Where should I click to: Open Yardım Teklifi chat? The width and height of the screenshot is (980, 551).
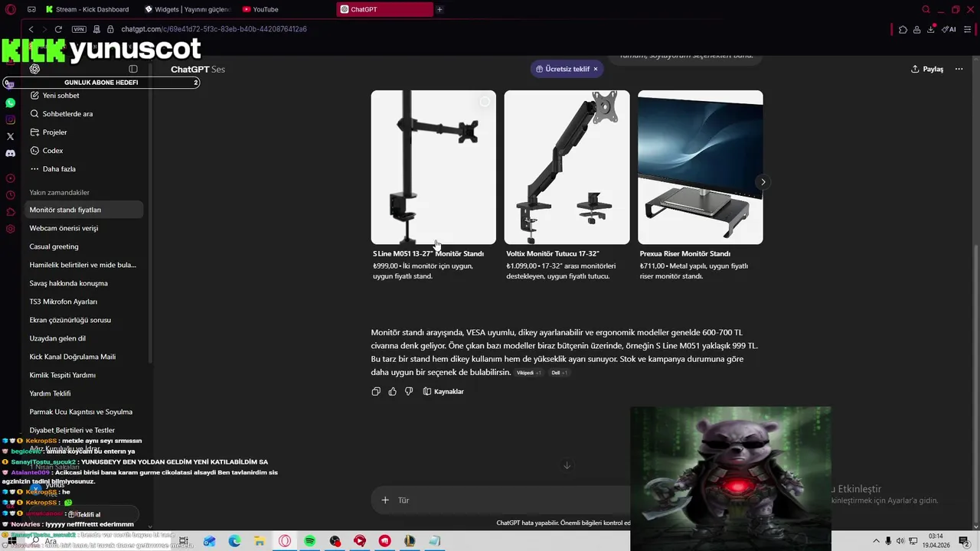84,393
